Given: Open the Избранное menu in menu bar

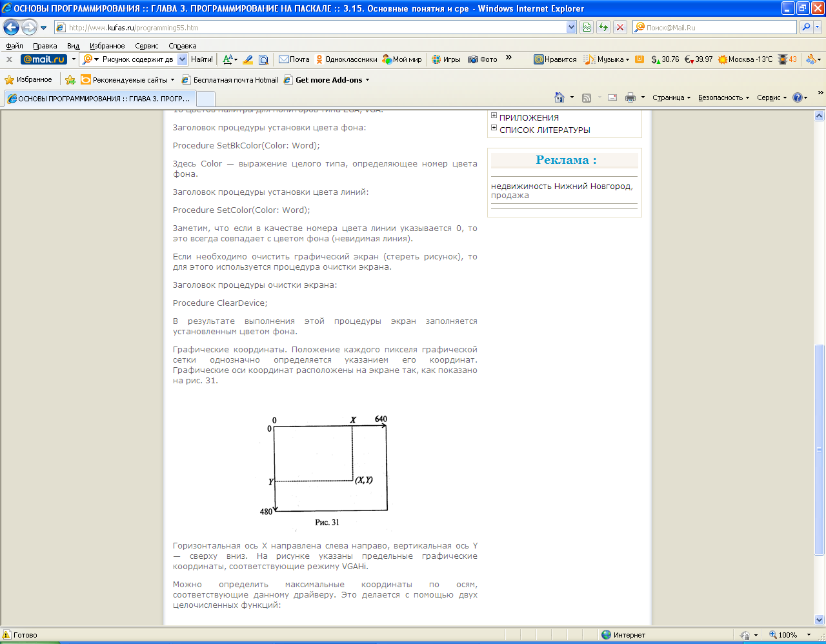Looking at the screenshot, I should pos(107,46).
